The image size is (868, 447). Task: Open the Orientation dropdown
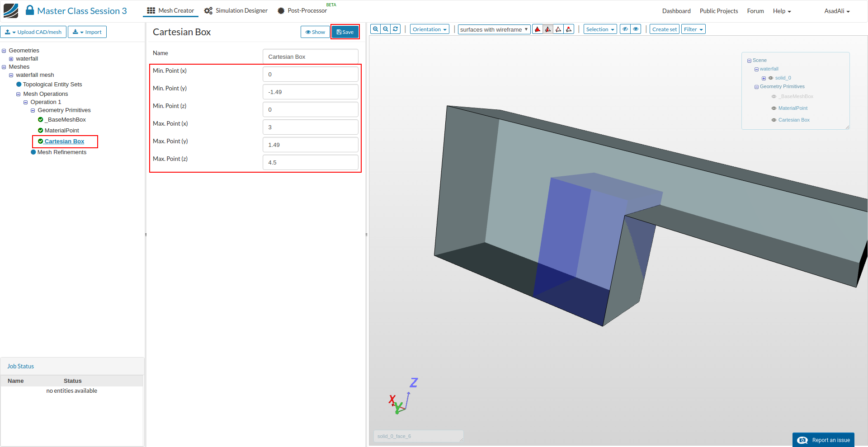pos(429,29)
